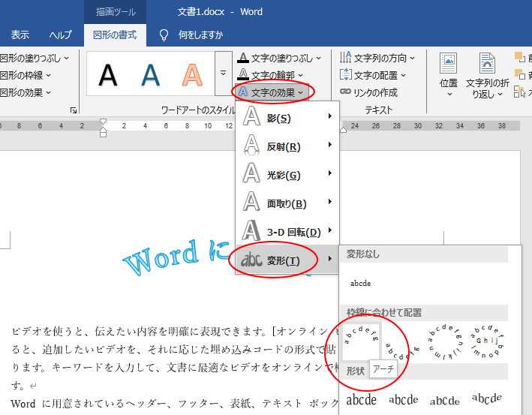This screenshot has height=415, width=532.
Task: Click the reflection A icon in menu
Action: pos(251,146)
